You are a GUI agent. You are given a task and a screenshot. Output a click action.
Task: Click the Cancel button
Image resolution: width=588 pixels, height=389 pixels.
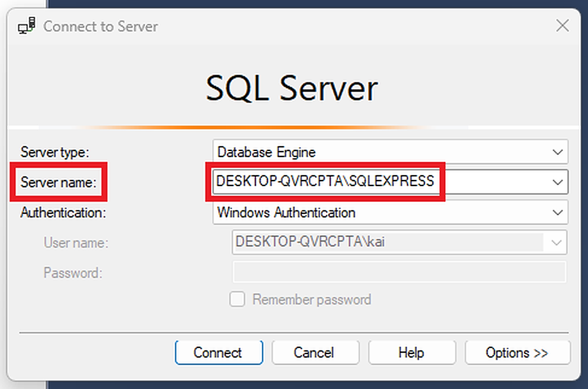click(315, 353)
